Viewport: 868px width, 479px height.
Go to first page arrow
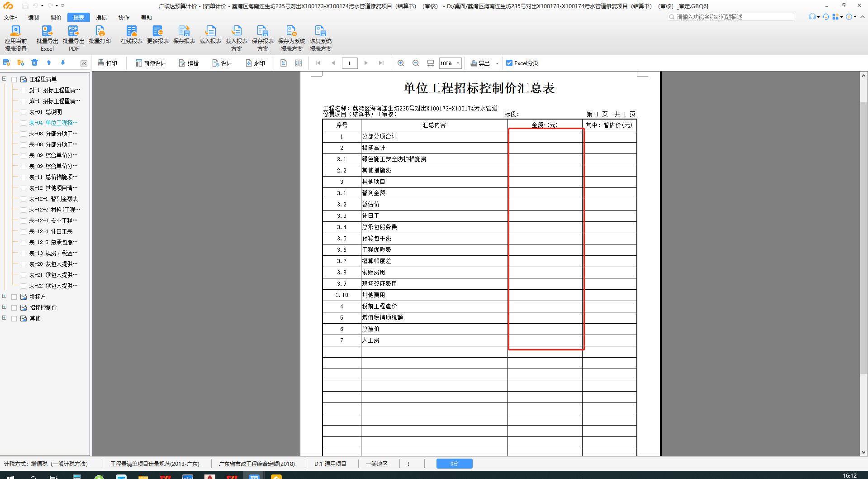(318, 63)
